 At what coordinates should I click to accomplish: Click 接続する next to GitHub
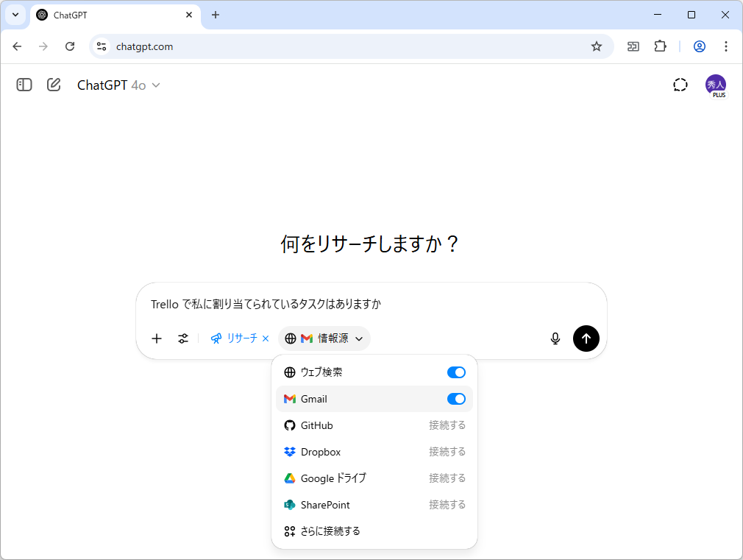click(x=447, y=425)
